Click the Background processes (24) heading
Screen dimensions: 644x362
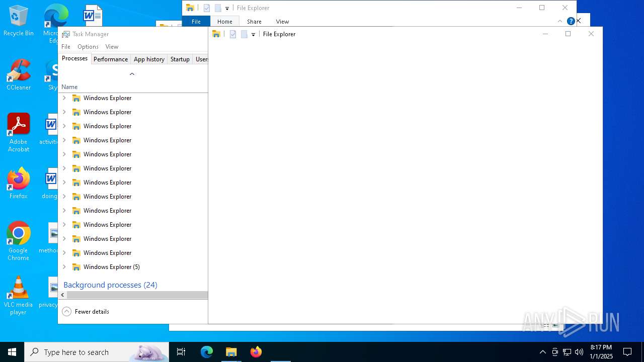(x=110, y=285)
